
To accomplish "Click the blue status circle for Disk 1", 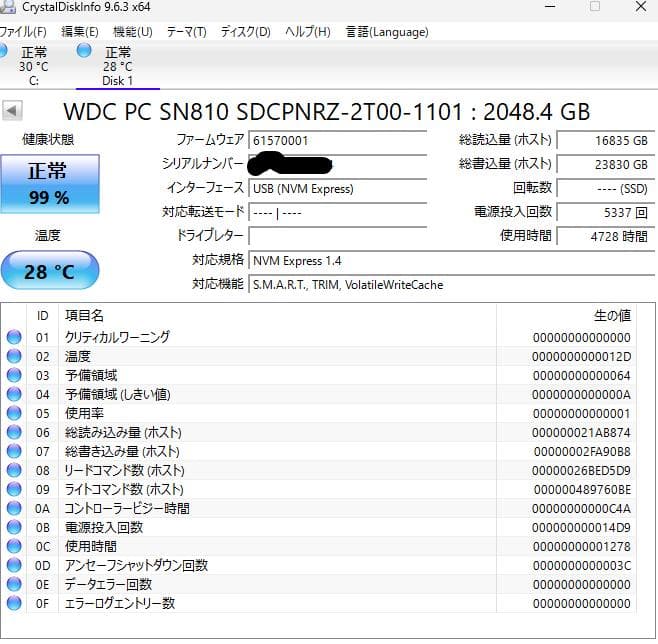I will [x=84, y=50].
